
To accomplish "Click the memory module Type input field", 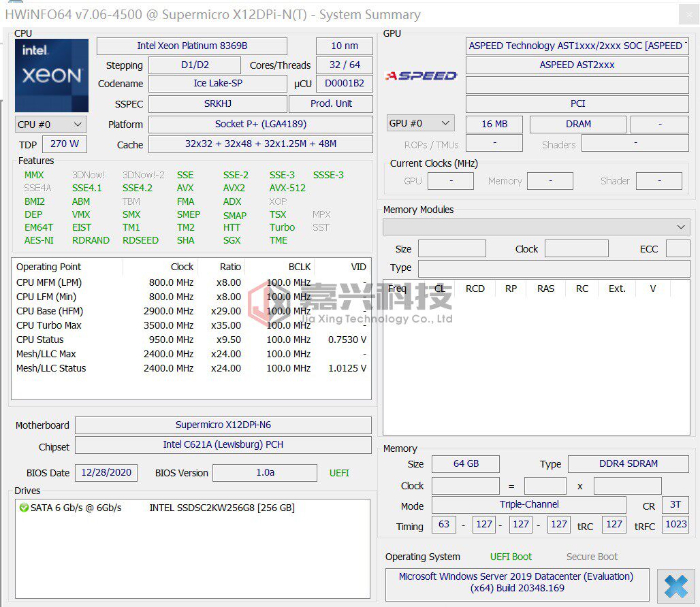I will point(554,269).
